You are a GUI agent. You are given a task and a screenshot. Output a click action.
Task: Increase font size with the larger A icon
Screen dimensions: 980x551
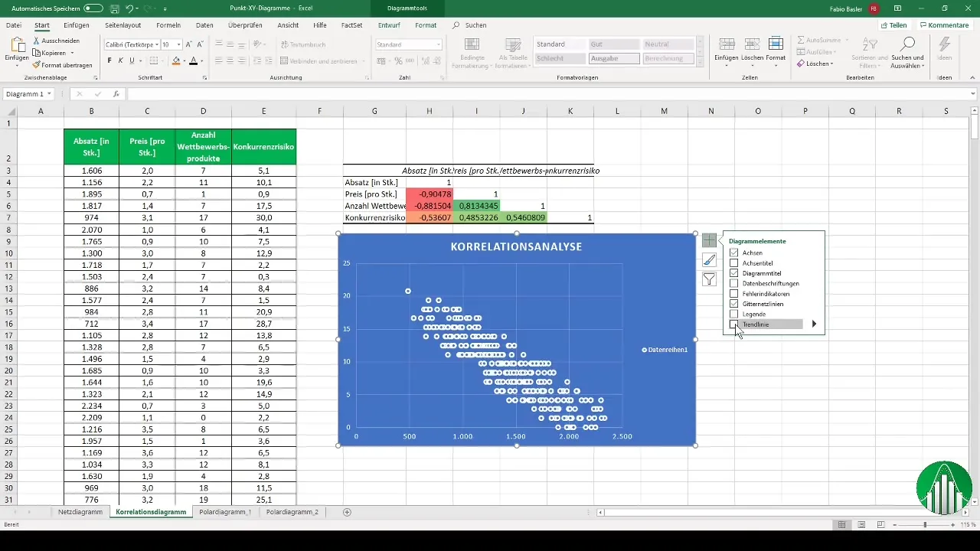(x=190, y=44)
